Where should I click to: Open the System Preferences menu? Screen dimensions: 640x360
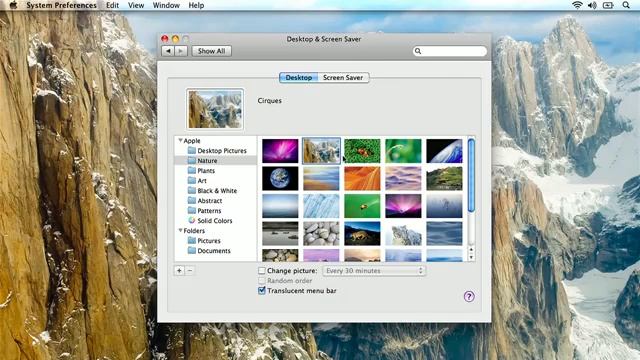(61, 5)
